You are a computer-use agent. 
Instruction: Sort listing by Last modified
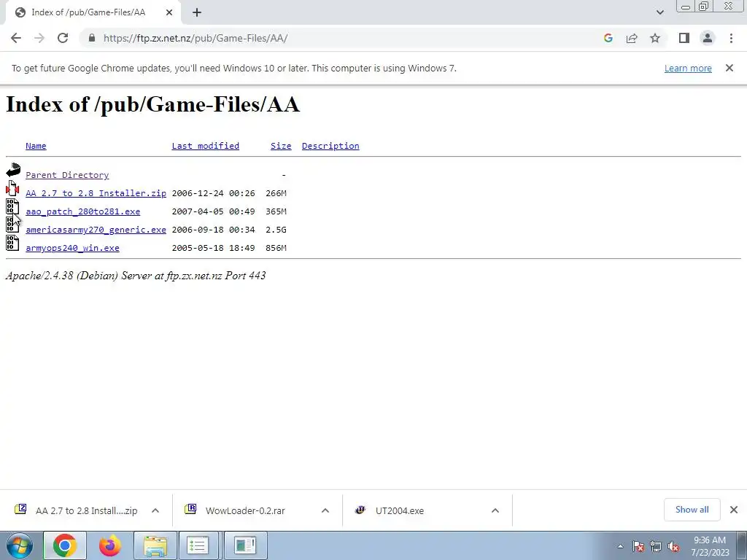click(x=205, y=146)
